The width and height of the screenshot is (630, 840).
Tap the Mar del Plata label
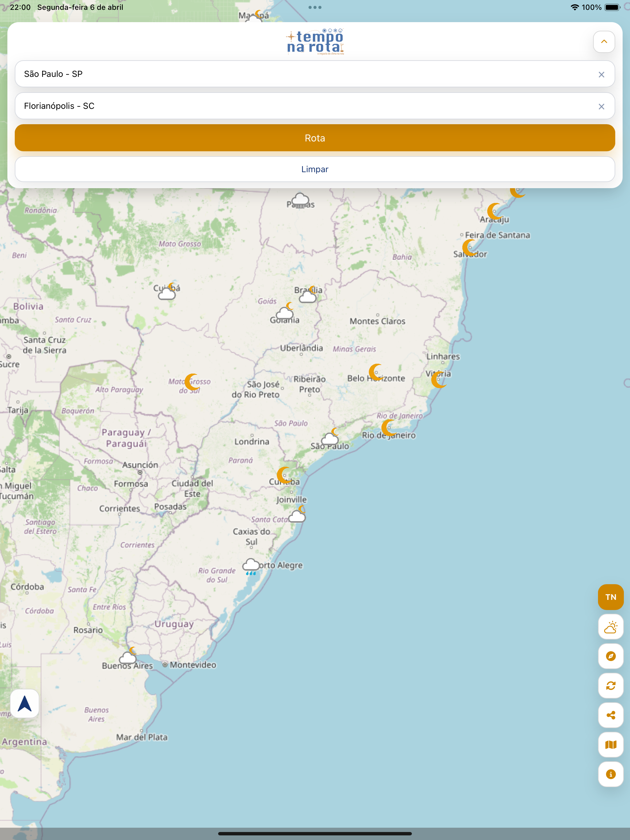point(142,737)
